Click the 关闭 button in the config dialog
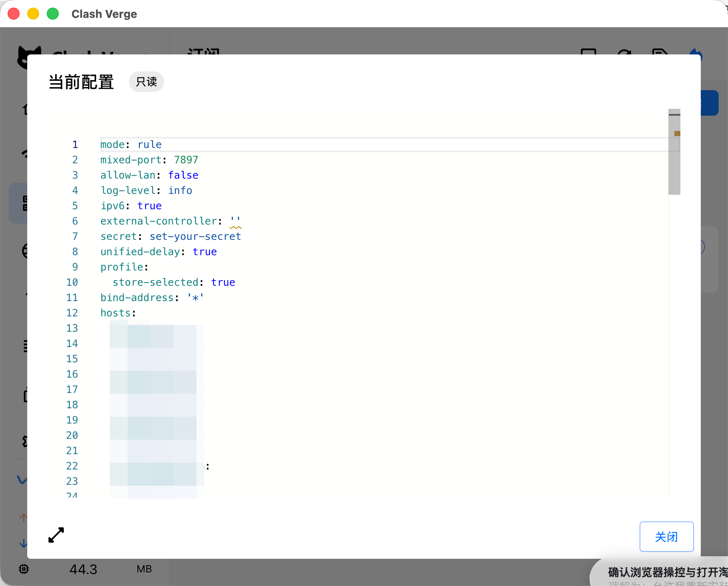The height and width of the screenshot is (586, 728). point(666,537)
